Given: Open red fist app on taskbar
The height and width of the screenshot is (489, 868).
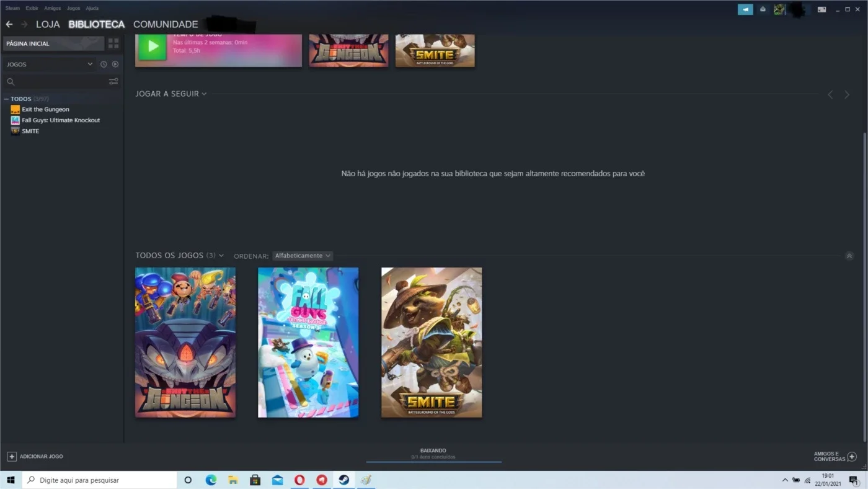Looking at the screenshot, I should [321, 480].
